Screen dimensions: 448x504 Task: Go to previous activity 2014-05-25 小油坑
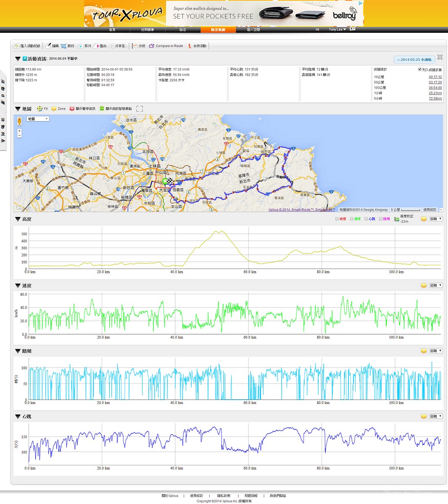coord(414,60)
